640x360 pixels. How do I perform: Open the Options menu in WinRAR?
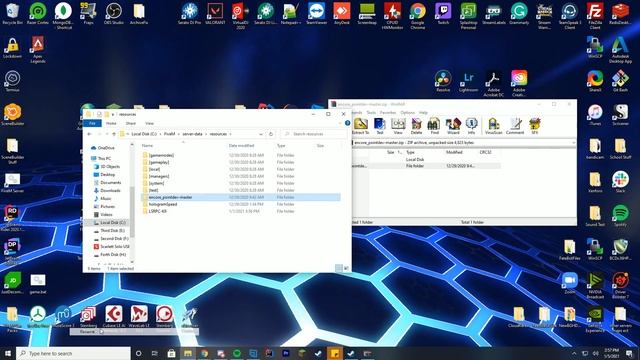407,112
